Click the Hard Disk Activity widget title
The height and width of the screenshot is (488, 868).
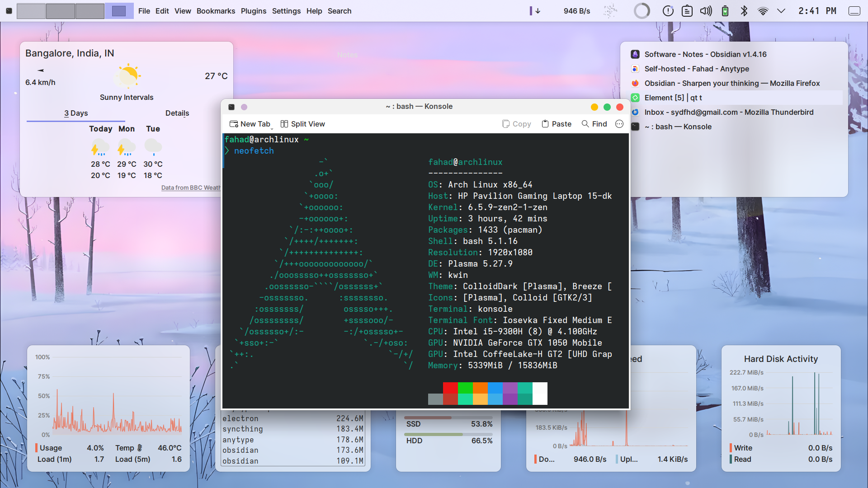click(x=781, y=359)
